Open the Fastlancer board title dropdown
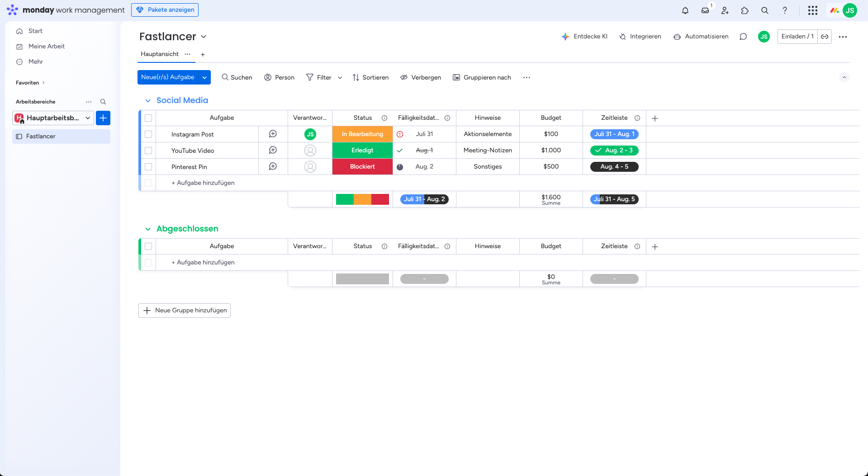 (x=204, y=37)
